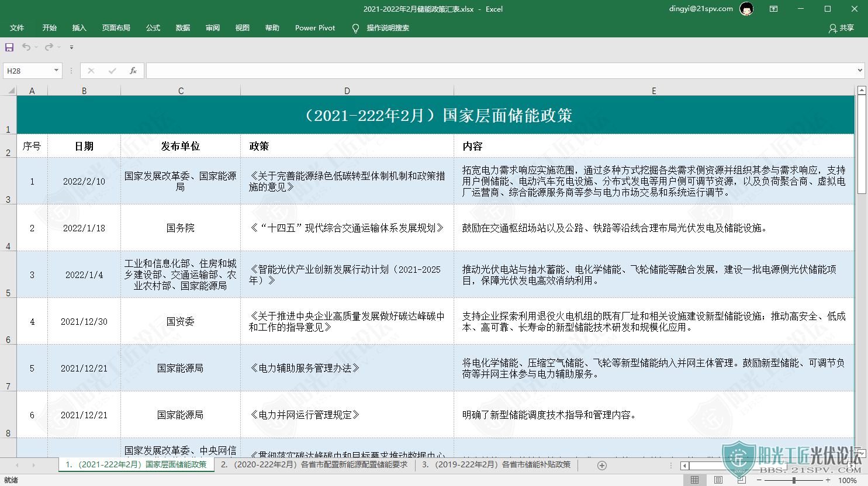The width and height of the screenshot is (868, 486).
Task: Switch to Normal view icon
Action: [x=694, y=480]
